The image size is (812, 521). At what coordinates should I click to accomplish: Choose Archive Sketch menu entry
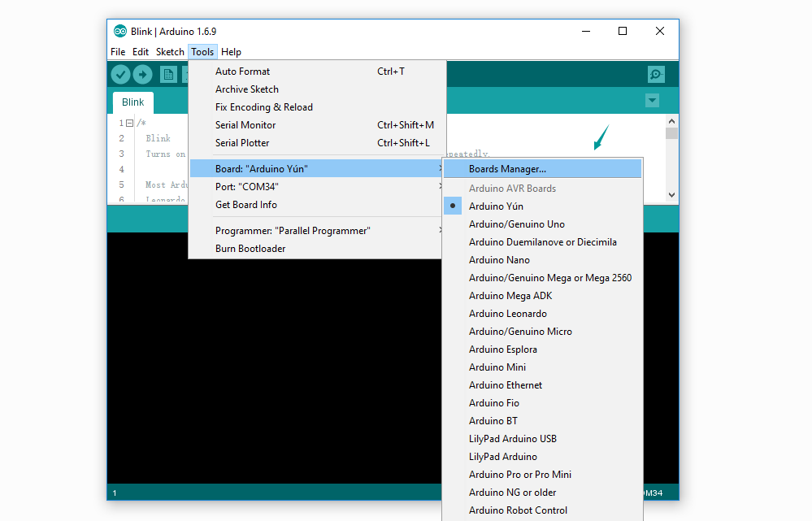pos(318,89)
